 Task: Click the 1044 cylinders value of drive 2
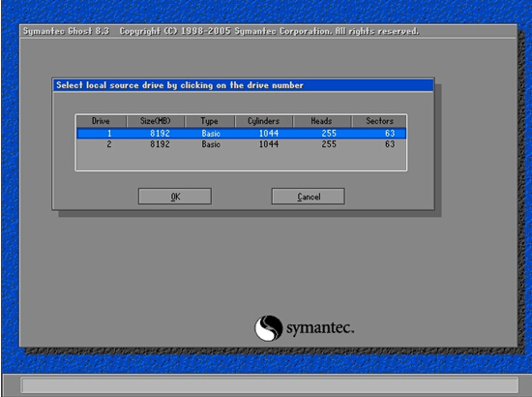tap(269, 144)
